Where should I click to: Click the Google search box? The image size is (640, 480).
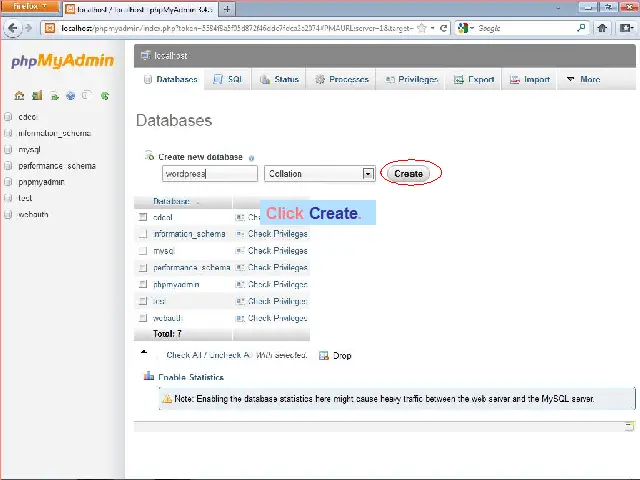[x=526, y=28]
